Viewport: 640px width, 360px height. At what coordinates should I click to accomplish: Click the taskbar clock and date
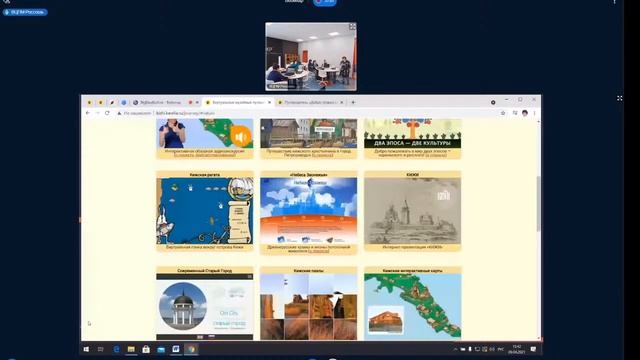pyautogui.click(x=516, y=349)
